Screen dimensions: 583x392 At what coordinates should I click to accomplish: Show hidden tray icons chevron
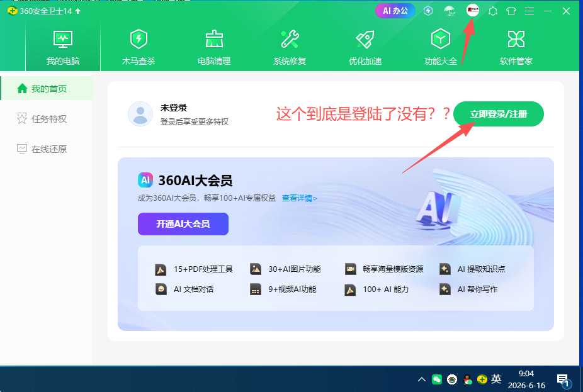pos(422,379)
